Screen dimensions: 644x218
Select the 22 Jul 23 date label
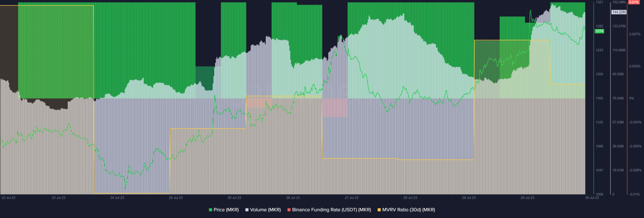tap(8, 197)
